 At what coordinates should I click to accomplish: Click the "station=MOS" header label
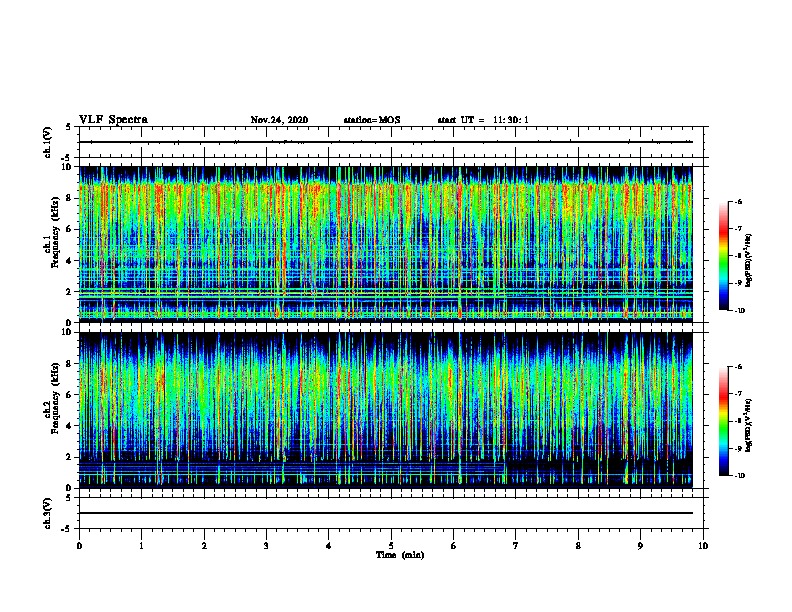[372, 120]
